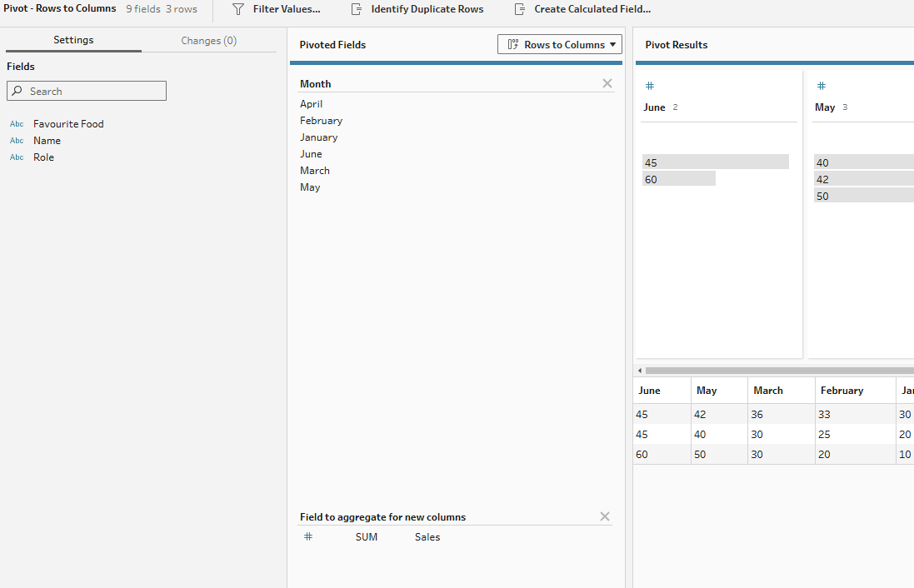Select the Settings tab

(x=73, y=40)
